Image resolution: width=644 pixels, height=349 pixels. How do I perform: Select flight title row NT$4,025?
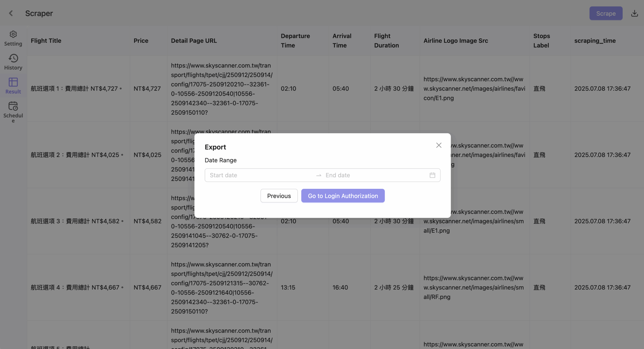pos(77,155)
